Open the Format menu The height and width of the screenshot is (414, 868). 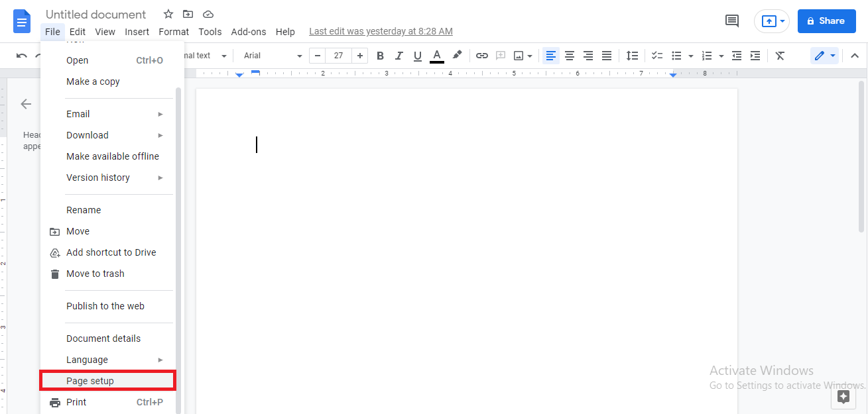point(174,32)
